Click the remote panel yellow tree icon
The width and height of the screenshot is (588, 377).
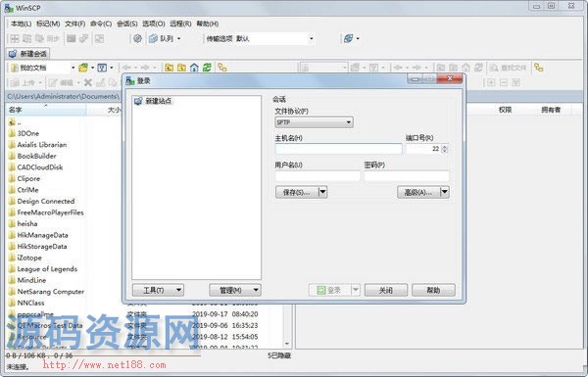(539, 68)
